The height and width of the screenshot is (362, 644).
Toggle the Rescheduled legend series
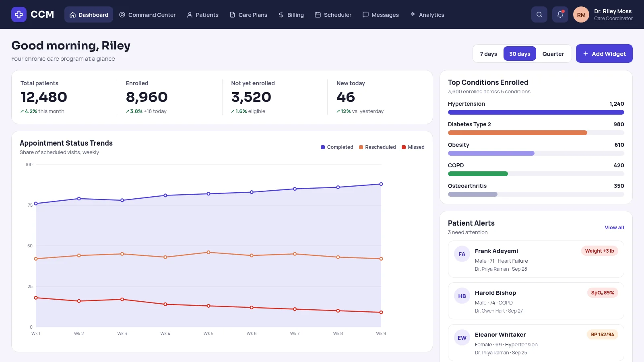pos(378,147)
